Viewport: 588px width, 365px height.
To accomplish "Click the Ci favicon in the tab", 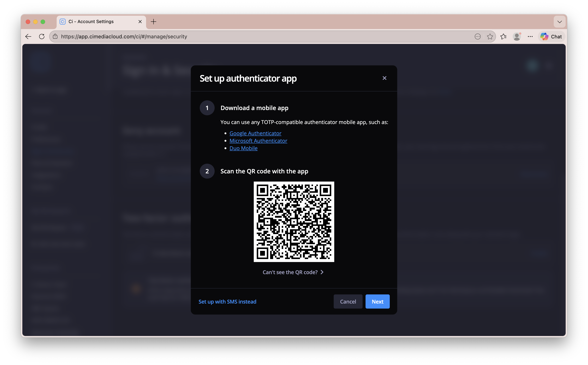I will click(63, 22).
